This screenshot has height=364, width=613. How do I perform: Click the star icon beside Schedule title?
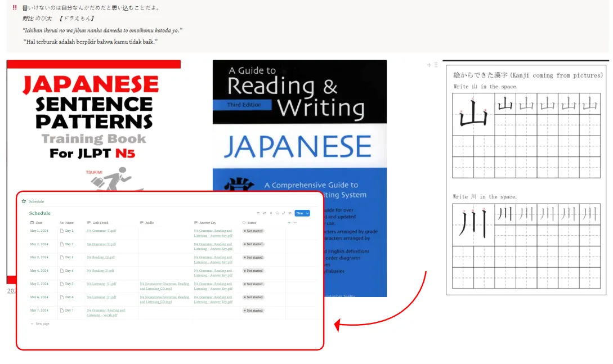[24, 201]
